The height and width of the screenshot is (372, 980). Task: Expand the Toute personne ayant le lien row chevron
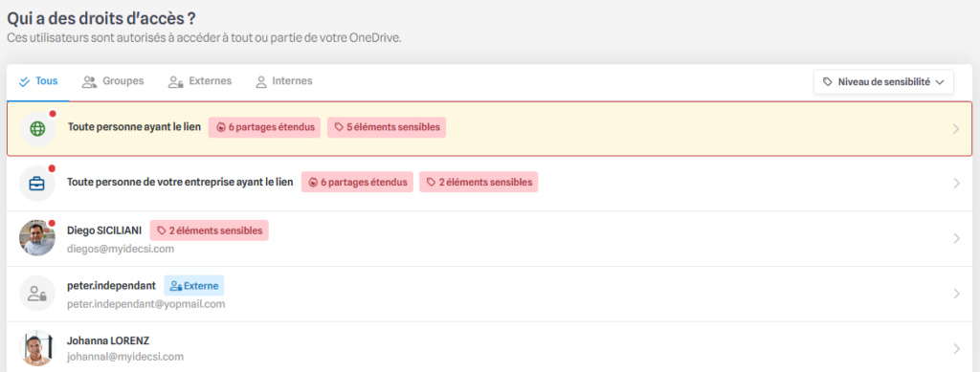[955, 128]
